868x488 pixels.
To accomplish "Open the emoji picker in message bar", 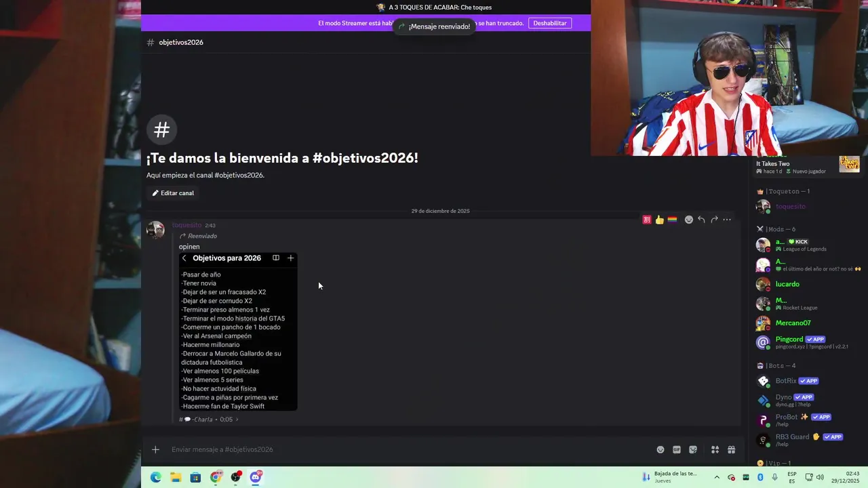I will pos(660,449).
